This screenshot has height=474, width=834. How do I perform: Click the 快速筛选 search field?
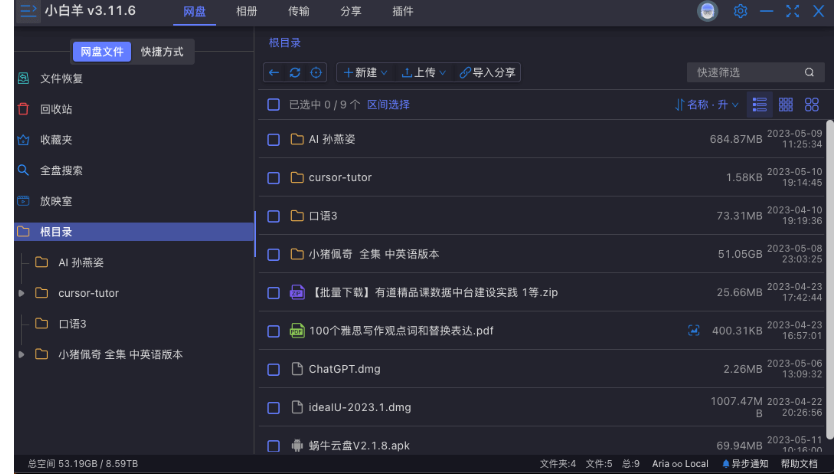[x=747, y=73]
